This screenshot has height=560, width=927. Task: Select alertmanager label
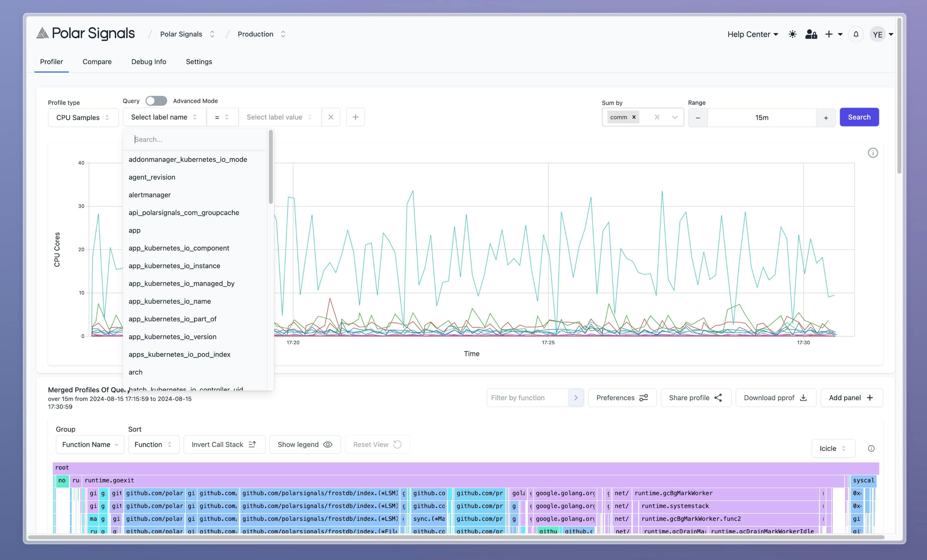[195, 195]
